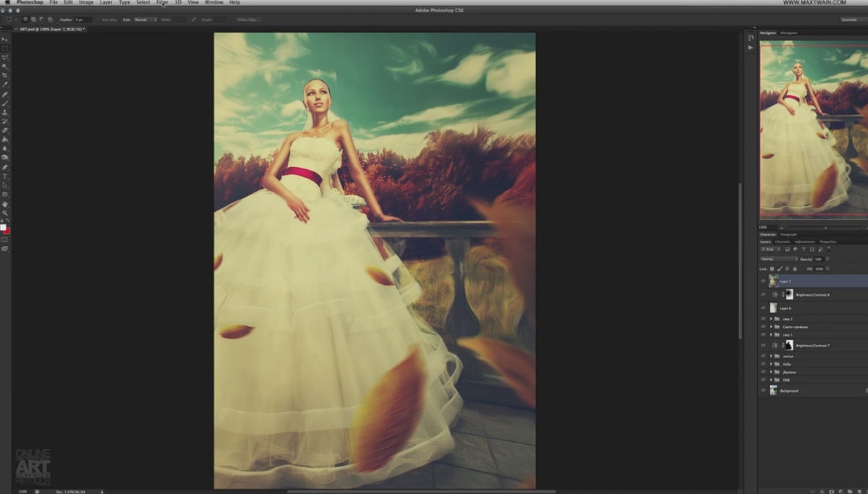Screen dimensions: 868x494
Task: Open the Window menu
Action: 213,3
